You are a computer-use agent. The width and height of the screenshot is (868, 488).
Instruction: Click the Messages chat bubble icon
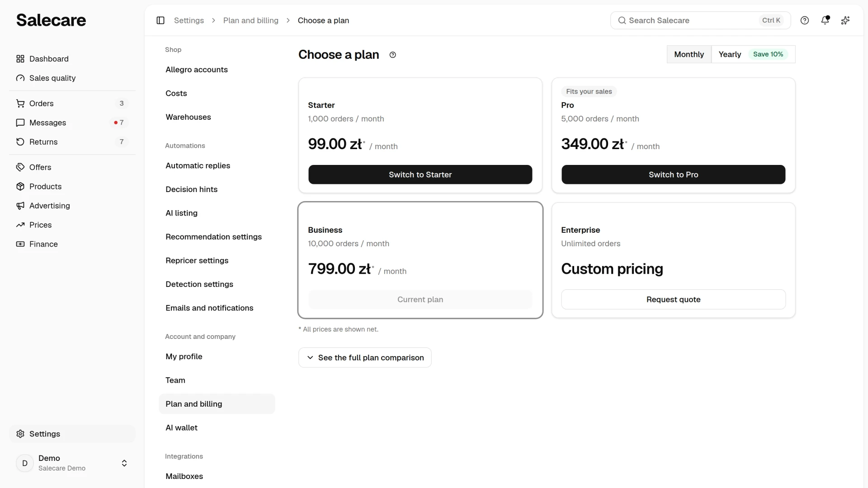20,123
